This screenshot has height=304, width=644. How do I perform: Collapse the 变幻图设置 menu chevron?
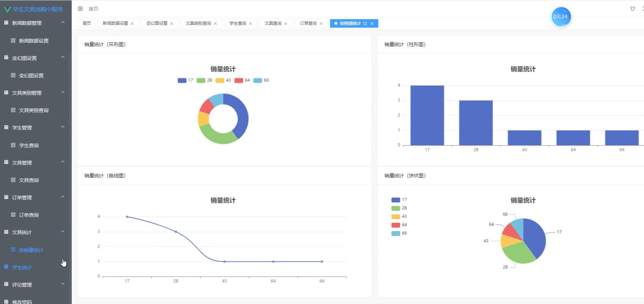point(63,57)
